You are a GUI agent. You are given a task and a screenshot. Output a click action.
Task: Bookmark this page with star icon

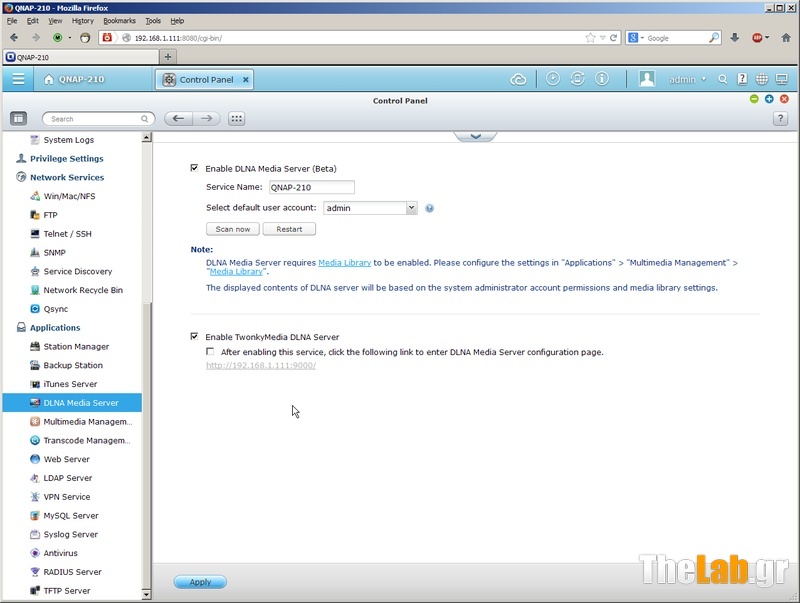[590, 38]
